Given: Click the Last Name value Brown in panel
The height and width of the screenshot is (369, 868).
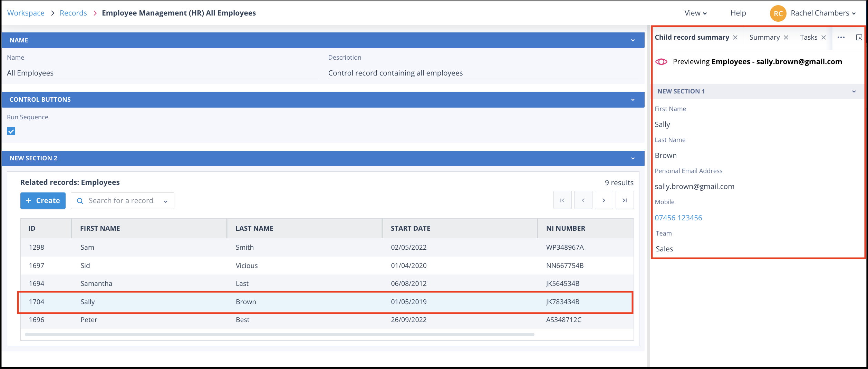Looking at the screenshot, I should point(666,156).
